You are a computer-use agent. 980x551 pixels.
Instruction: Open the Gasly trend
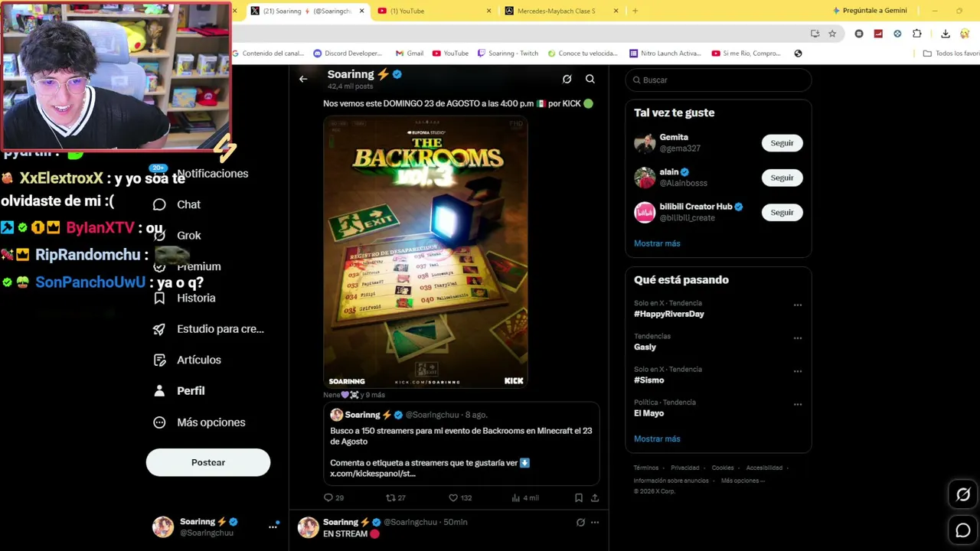645,347
